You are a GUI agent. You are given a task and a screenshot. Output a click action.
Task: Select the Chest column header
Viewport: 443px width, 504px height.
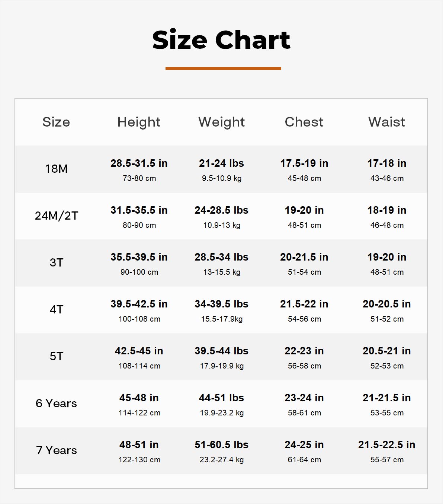point(304,122)
